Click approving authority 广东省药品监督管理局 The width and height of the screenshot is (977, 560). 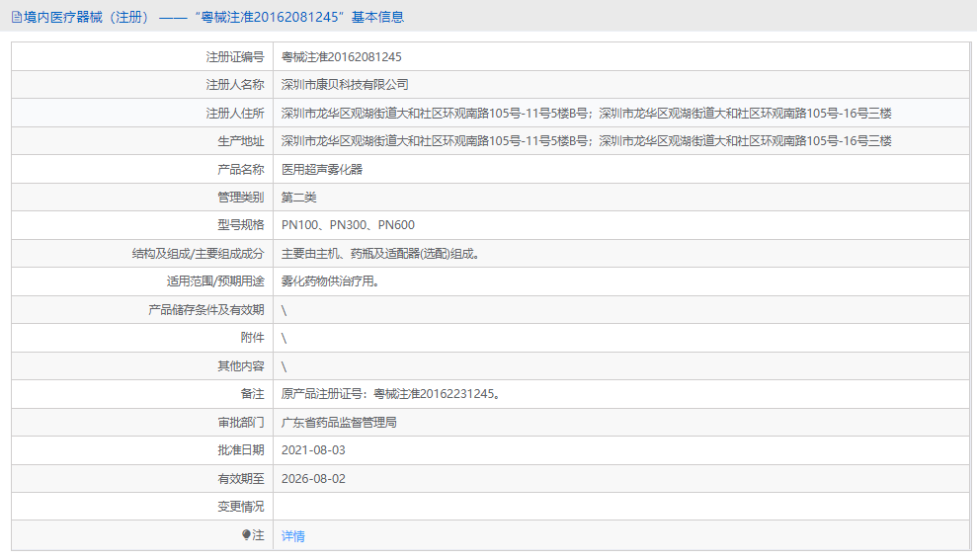(x=338, y=423)
